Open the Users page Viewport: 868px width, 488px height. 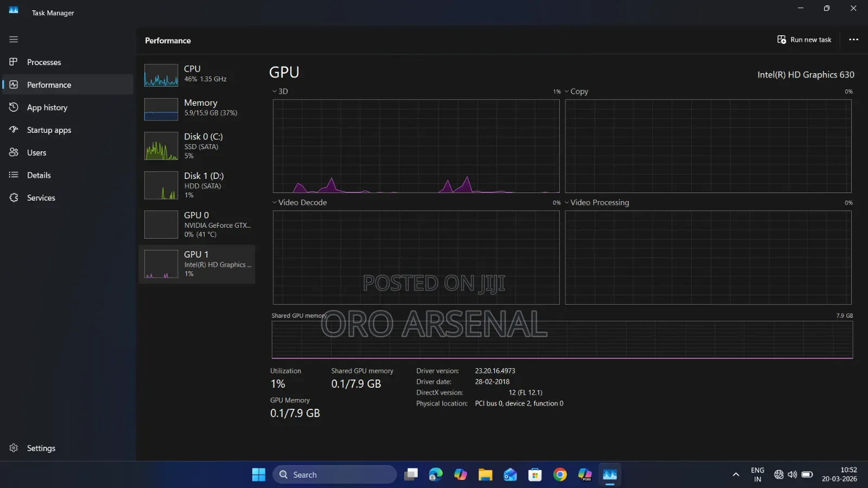(x=68, y=152)
